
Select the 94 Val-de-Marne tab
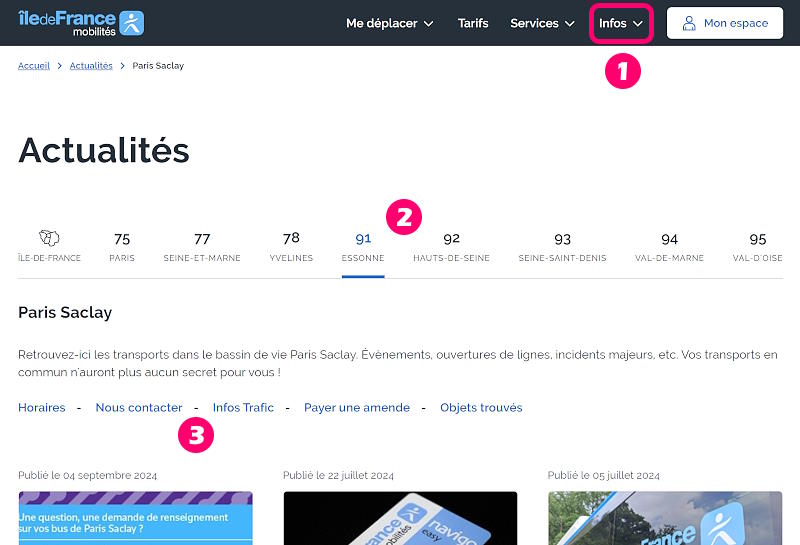pos(669,247)
